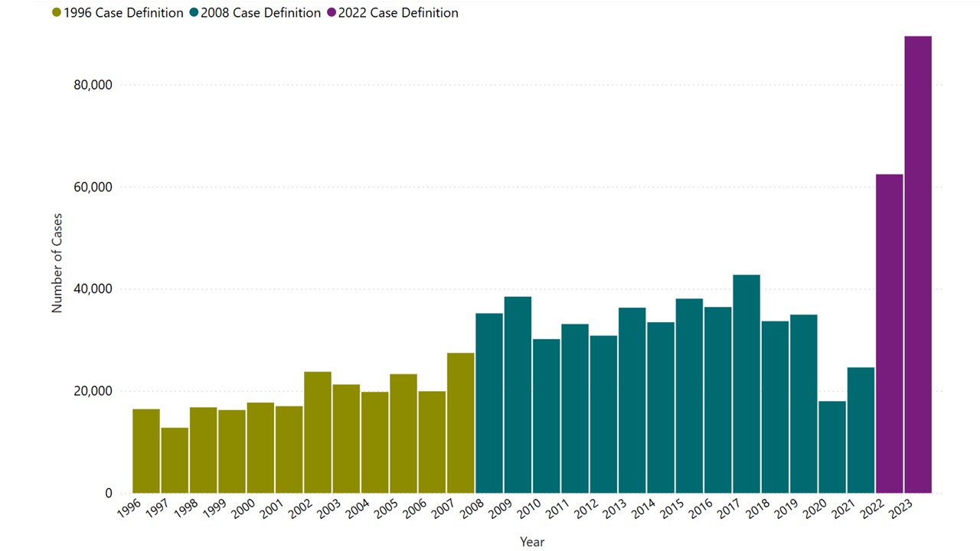Click the olive bar for 2002
The width and height of the screenshot is (980, 551).
(x=318, y=432)
